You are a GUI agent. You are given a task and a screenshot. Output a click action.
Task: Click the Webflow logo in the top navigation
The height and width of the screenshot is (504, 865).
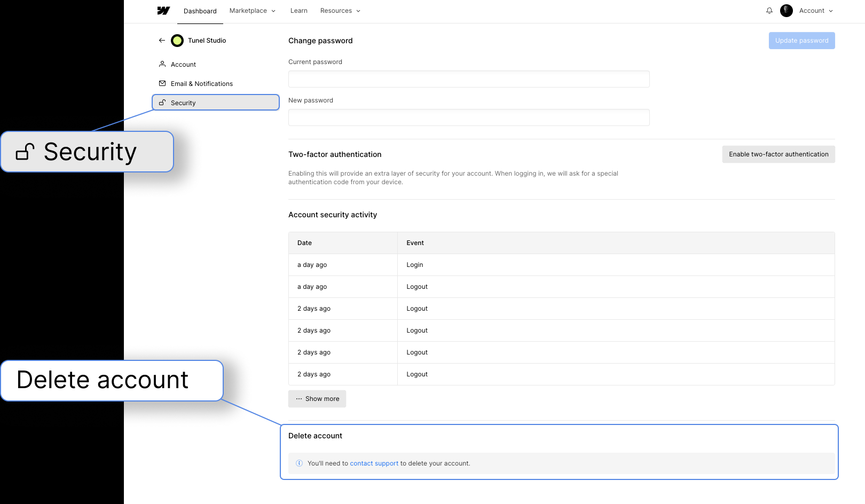(x=163, y=11)
